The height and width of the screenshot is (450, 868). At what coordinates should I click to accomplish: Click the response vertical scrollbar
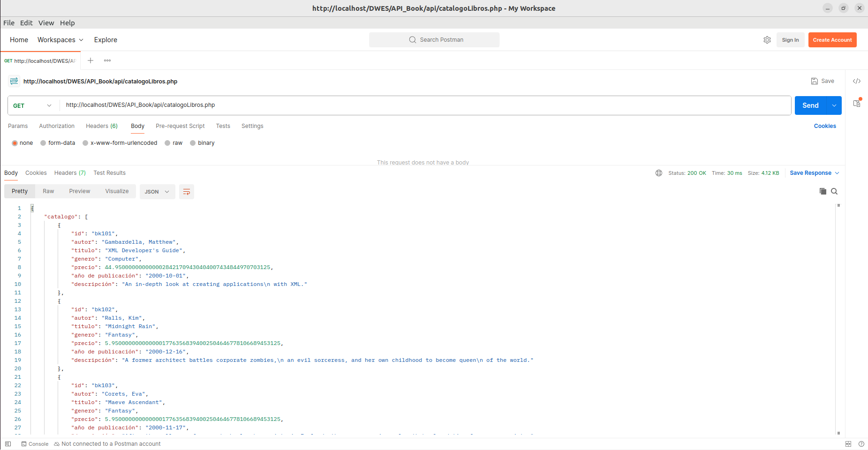coord(838,320)
